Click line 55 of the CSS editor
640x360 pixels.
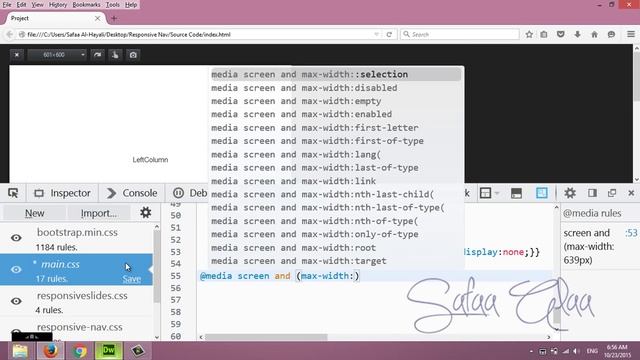coord(376,276)
